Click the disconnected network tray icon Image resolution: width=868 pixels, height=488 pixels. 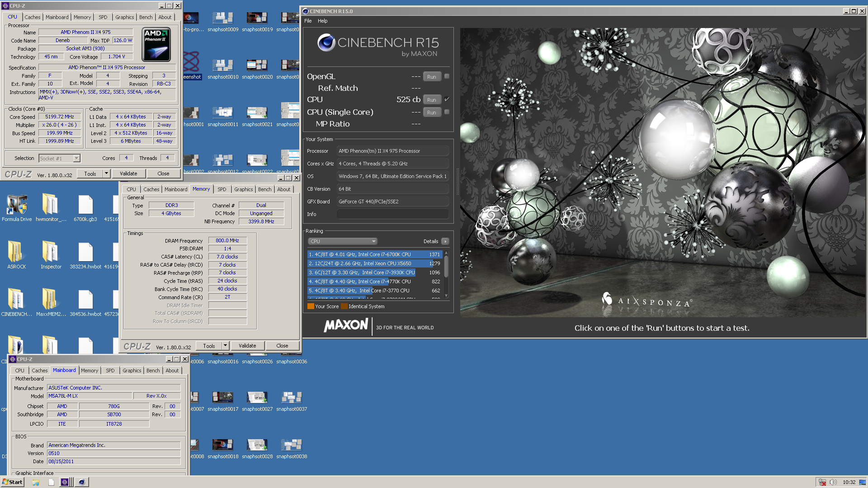tap(822, 482)
